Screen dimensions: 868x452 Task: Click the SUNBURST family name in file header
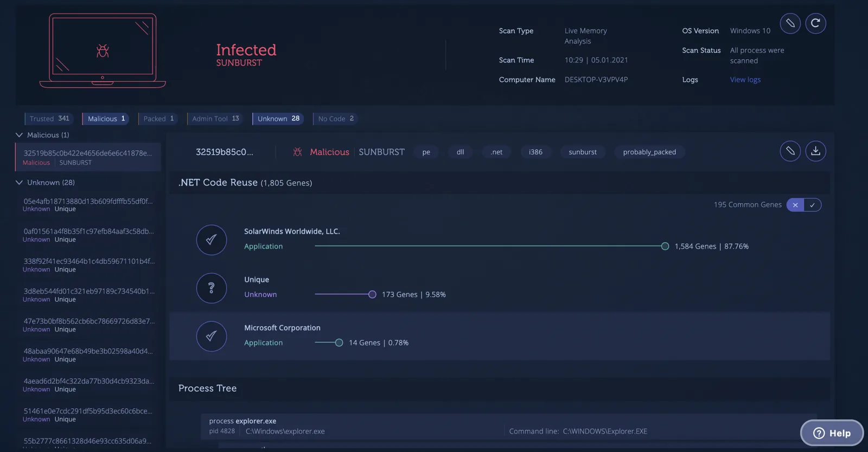click(381, 152)
